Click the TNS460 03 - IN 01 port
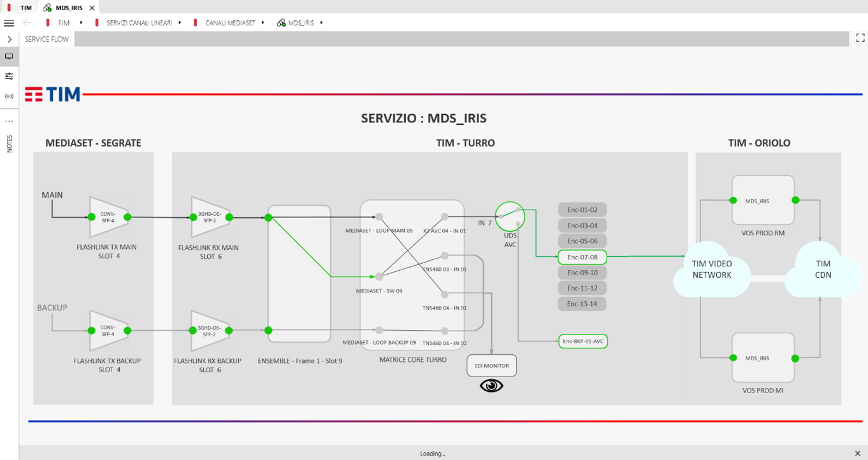Viewport: 868px width, 460px height. (444, 255)
